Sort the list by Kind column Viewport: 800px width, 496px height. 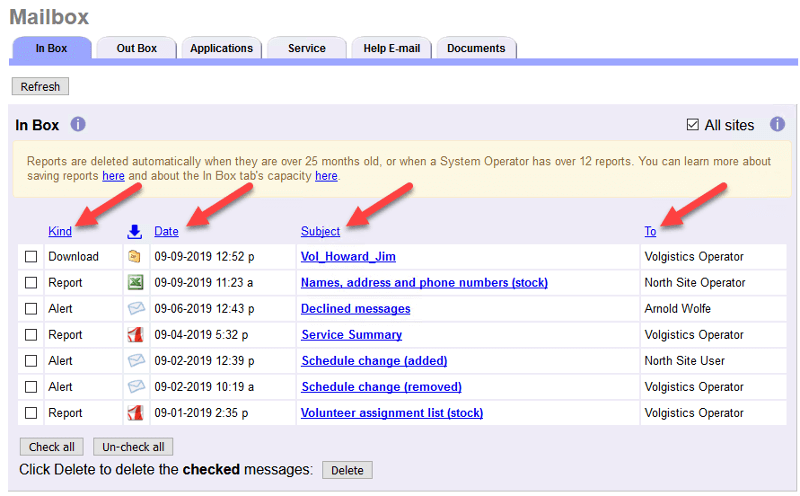point(60,232)
